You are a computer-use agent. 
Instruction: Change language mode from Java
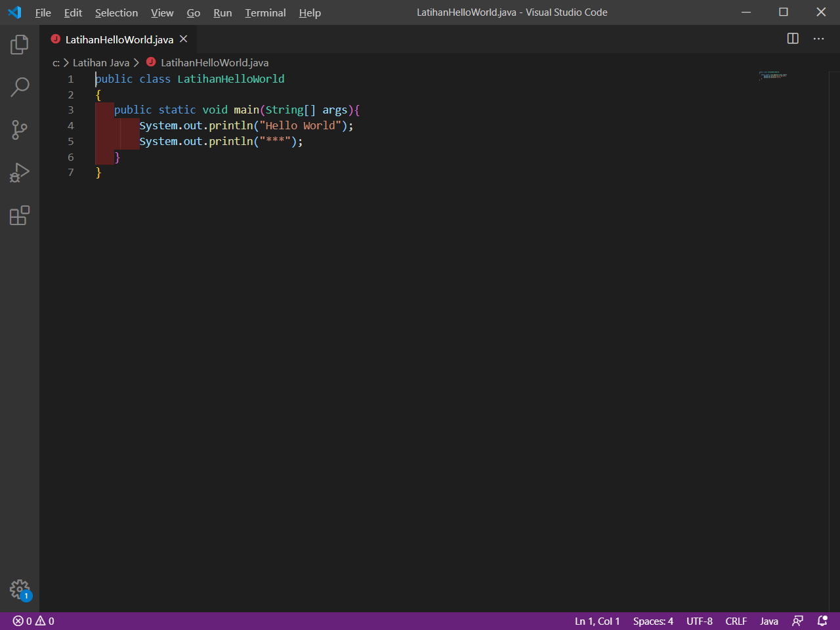769,621
